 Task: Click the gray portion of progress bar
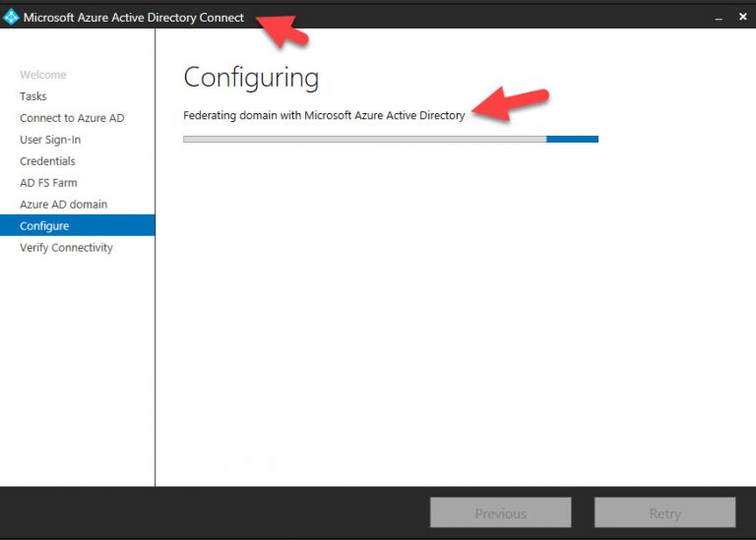[364, 139]
